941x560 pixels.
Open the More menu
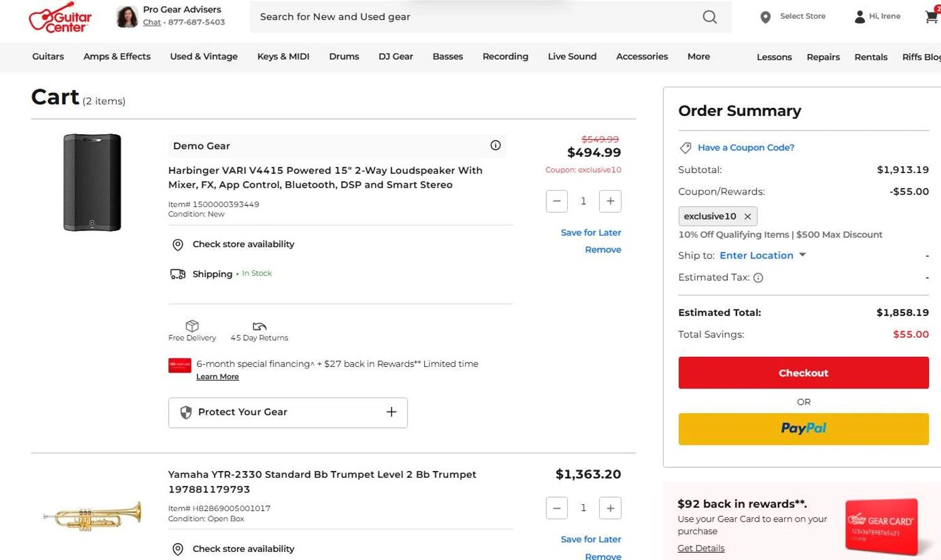[699, 56]
